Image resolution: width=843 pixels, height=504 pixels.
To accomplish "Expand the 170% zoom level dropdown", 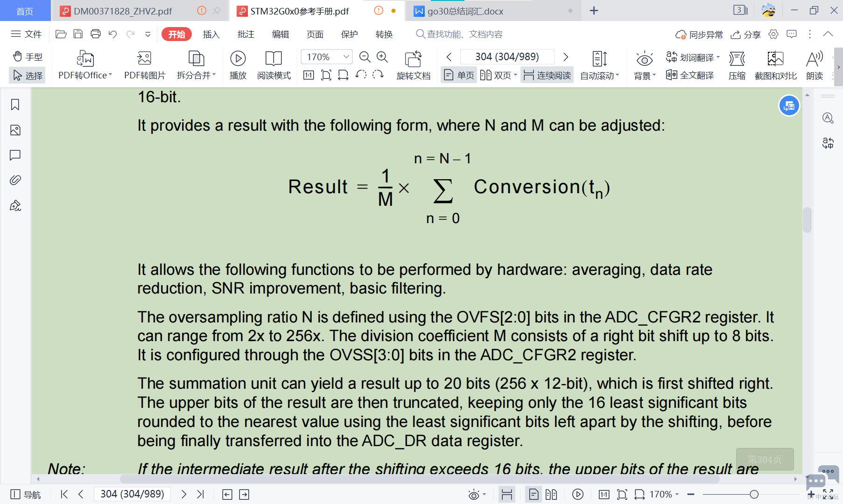I will [346, 57].
